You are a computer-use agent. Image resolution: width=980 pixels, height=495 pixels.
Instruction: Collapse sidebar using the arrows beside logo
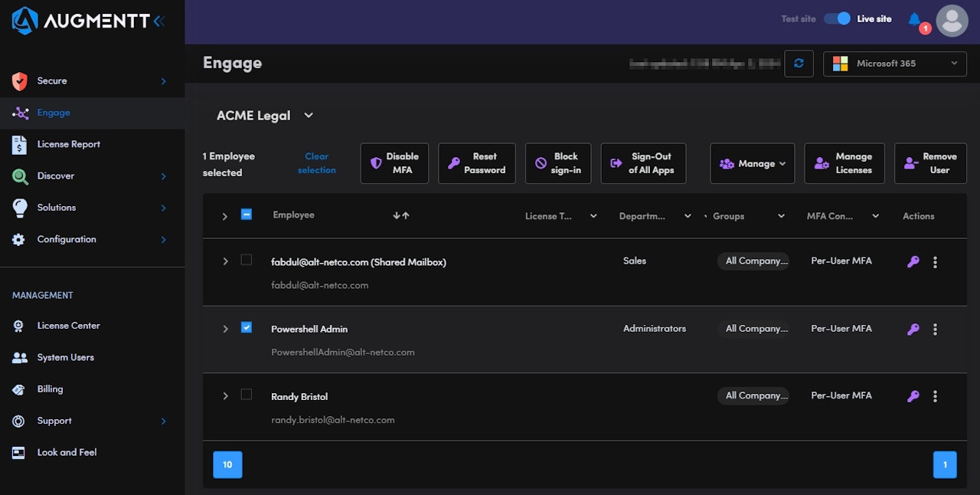click(x=159, y=21)
